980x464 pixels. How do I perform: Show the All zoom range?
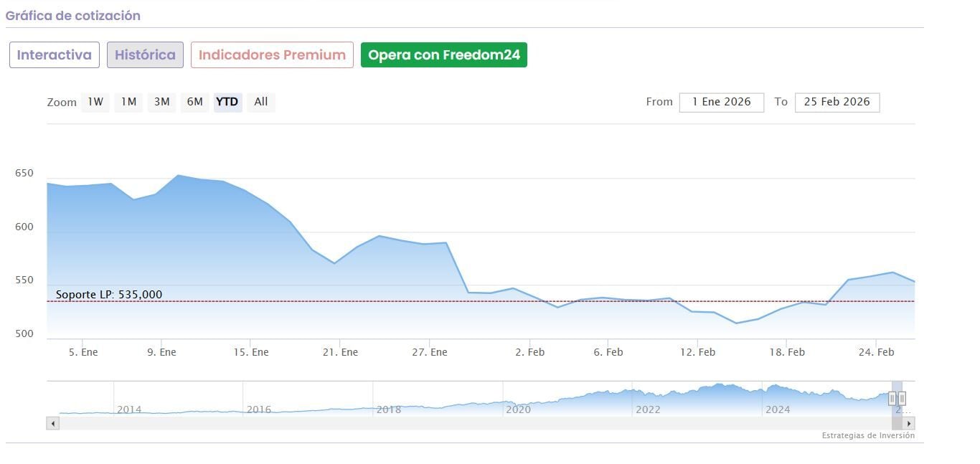tap(261, 102)
